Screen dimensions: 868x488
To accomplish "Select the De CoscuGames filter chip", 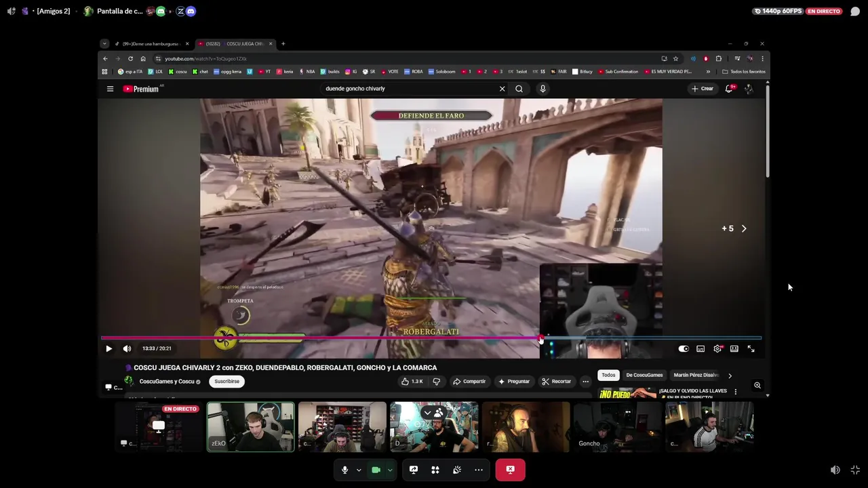I will [x=644, y=375].
